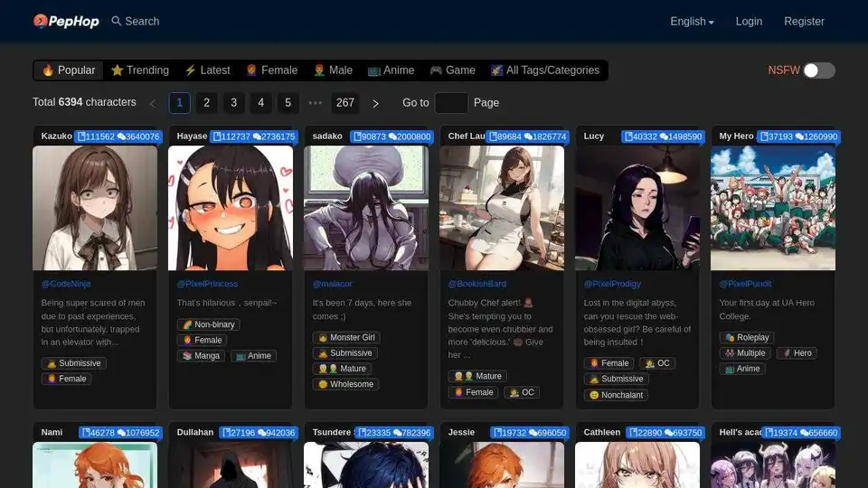
Task: Click Nonchalant tag on Lucy card
Action: (x=616, y=395)
